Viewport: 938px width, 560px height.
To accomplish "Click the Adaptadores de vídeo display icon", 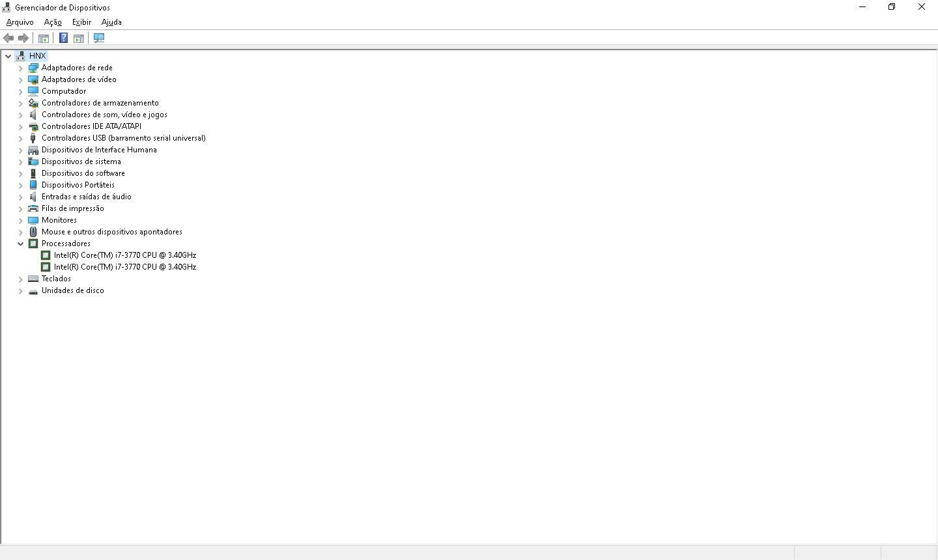I will pos(33,79).
